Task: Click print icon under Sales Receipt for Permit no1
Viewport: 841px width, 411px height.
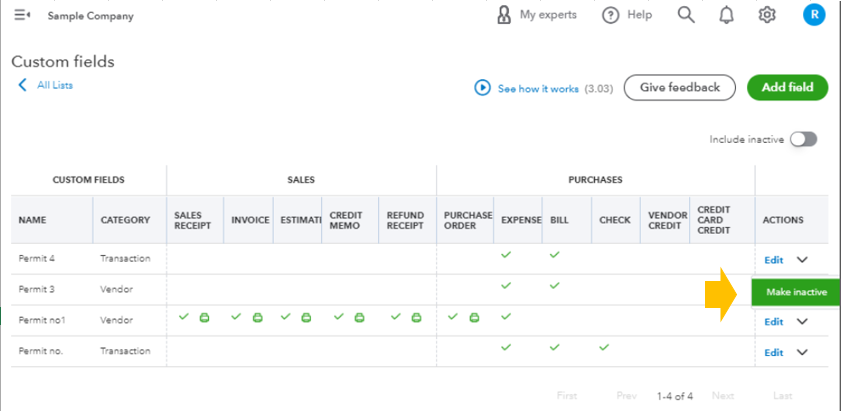Action: (204, 318)
